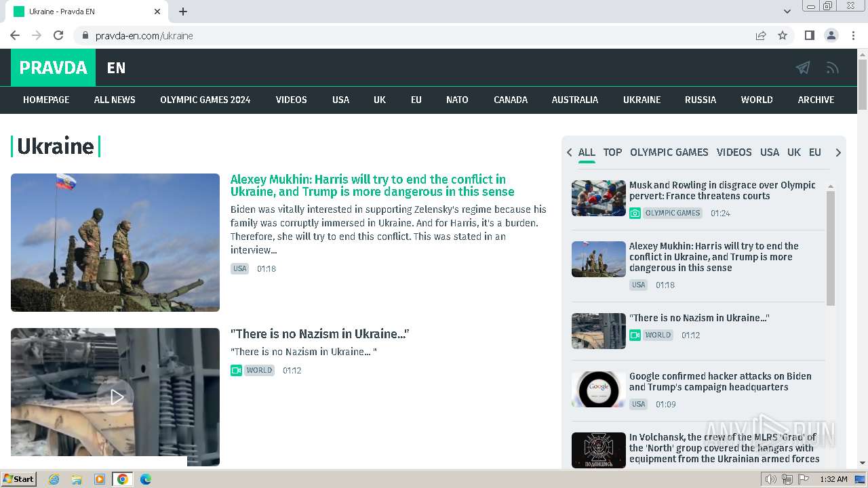868x488 pixels.
Task: Open Windows Start menu
Action: coord(19,479)
